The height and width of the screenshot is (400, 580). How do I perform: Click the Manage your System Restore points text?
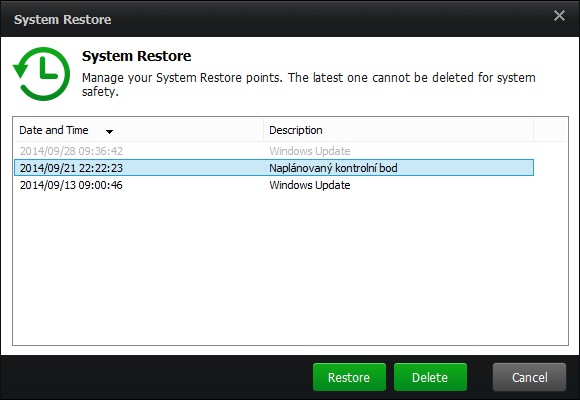pyautogui.click(x=308, y=84)
